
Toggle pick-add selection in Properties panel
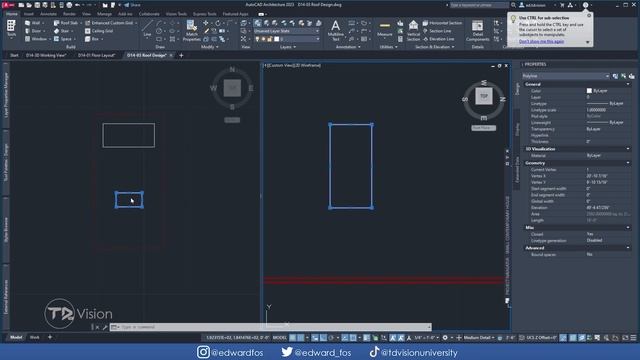(x=615, y=76)
